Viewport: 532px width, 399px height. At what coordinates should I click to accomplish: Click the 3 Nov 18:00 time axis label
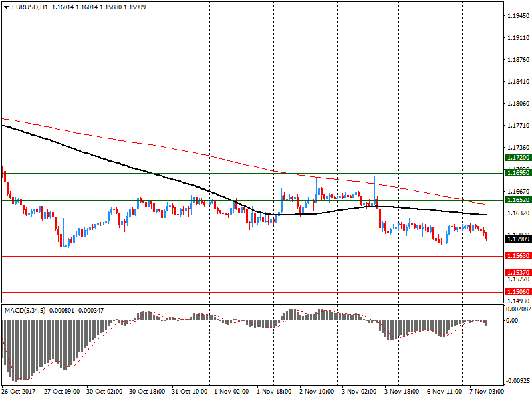coord(402,391)
